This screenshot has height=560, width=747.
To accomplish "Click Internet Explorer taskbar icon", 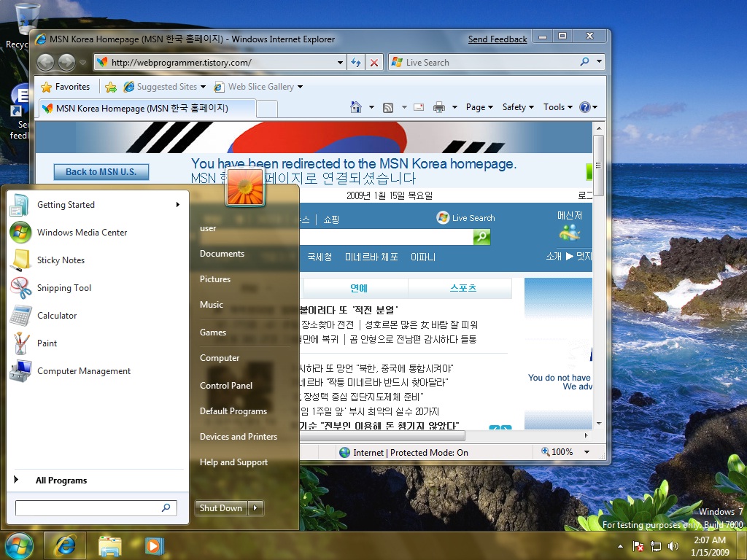I will click(x=65, y=545).
